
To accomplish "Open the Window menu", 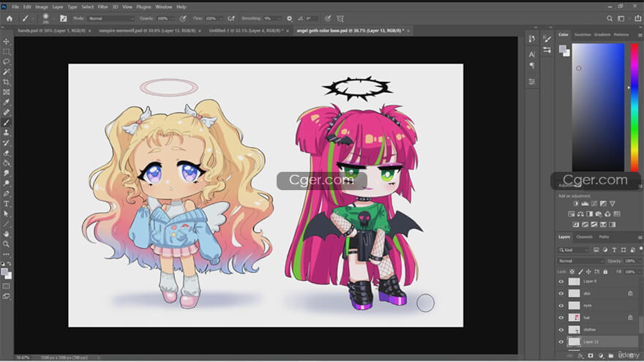I will 163,7.
